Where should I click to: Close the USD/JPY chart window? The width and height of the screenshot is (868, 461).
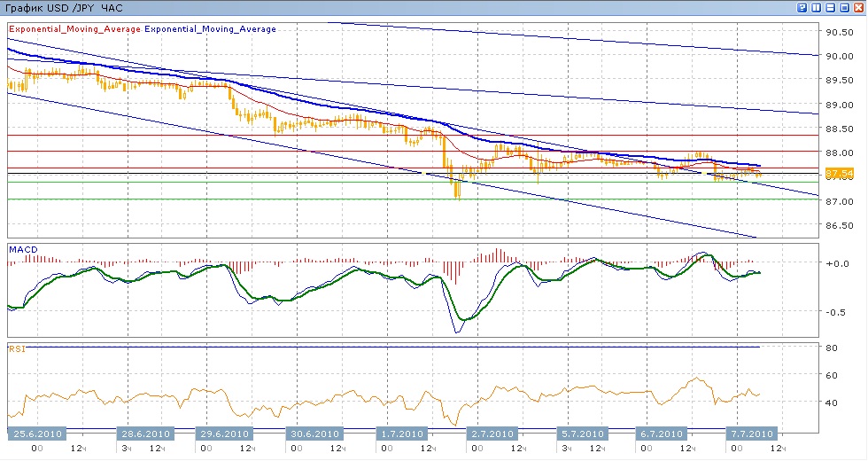pyautogui.click(x=859, y=7)
